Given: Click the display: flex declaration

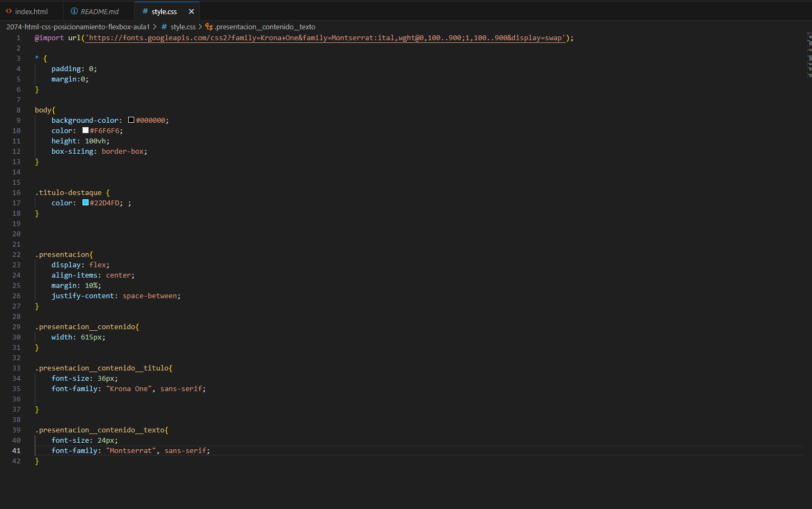Looking at the screenshot, I should tap(80, 265).
